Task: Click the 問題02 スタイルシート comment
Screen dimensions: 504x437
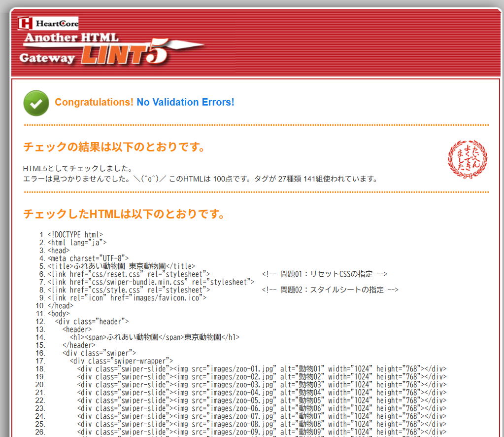Action: [330, 290]
